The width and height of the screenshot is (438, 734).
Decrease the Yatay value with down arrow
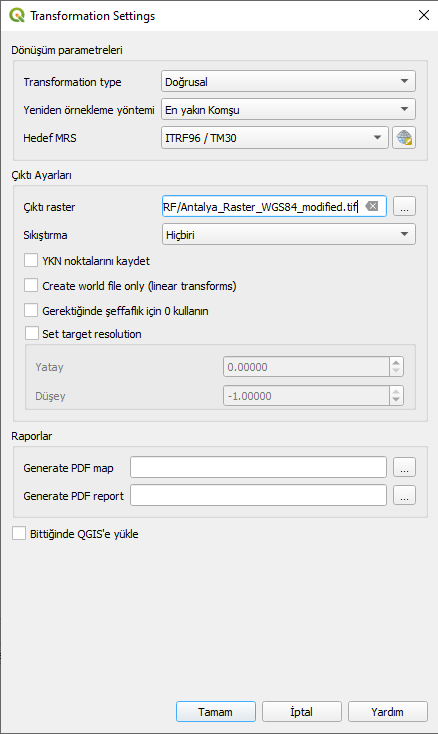(x=396, y=371)
